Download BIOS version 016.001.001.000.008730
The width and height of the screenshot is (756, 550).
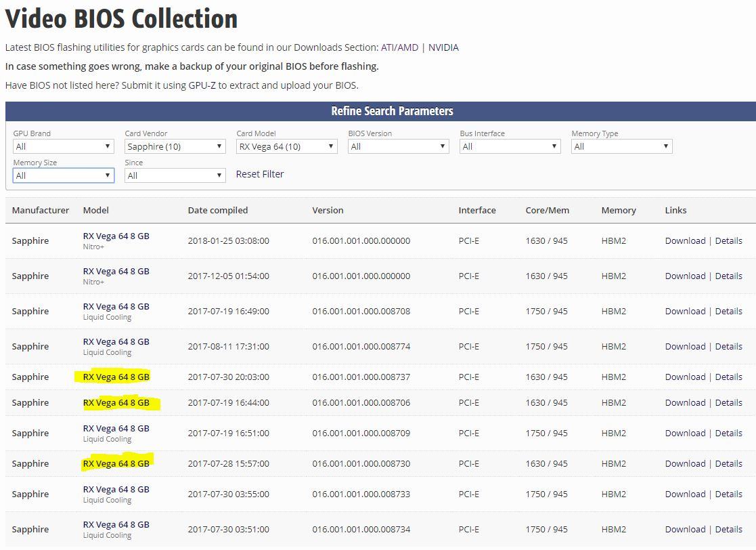click(685, 464)
